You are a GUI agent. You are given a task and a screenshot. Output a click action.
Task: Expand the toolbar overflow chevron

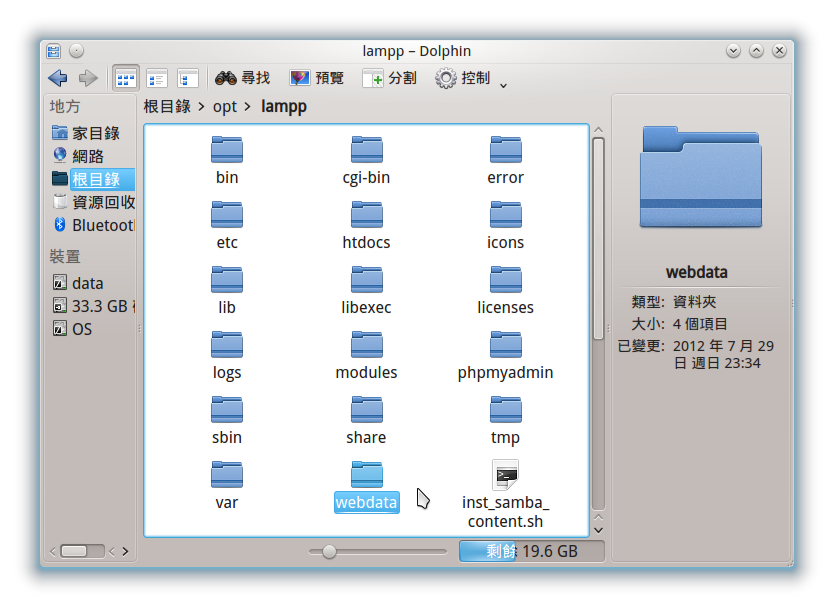(x=503, y=85)
